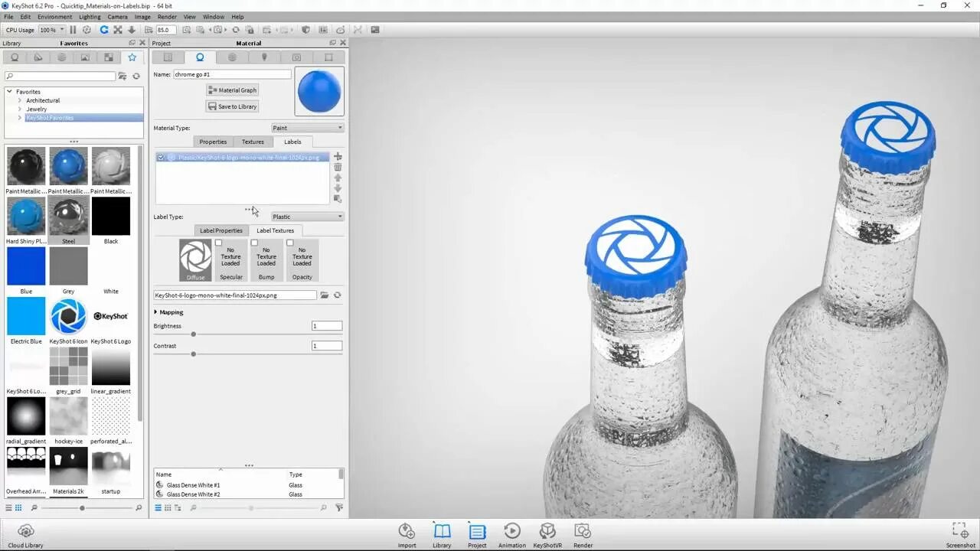Screen dimensions: 980x551
Task: Click the blue refresh render icon
Action: tap(104, 30)
